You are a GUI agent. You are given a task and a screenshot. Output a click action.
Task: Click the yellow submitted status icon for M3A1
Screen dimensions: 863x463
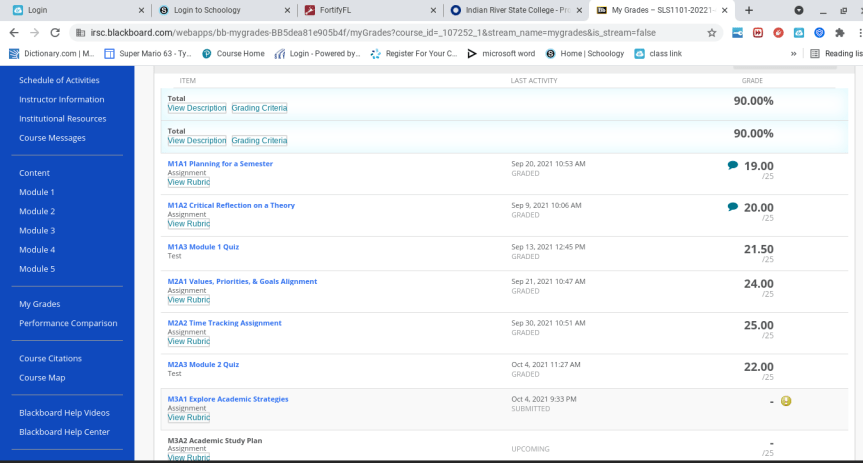click(786, 401)
